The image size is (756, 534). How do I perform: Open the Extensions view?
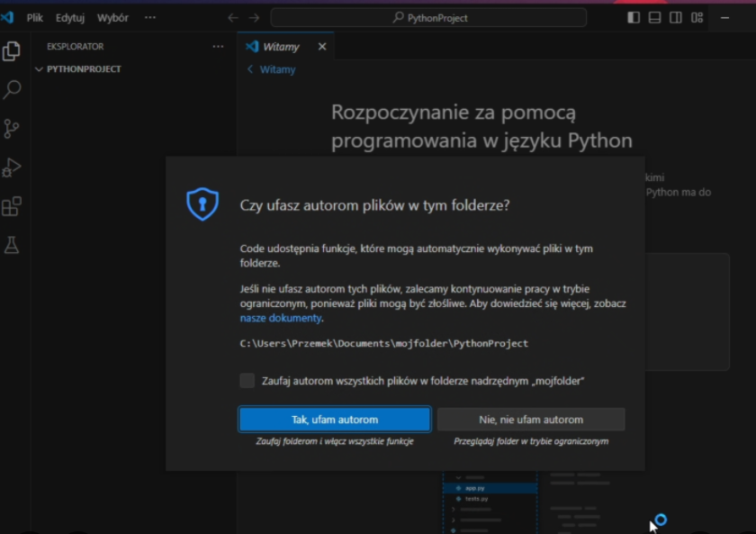pos(12,206)
